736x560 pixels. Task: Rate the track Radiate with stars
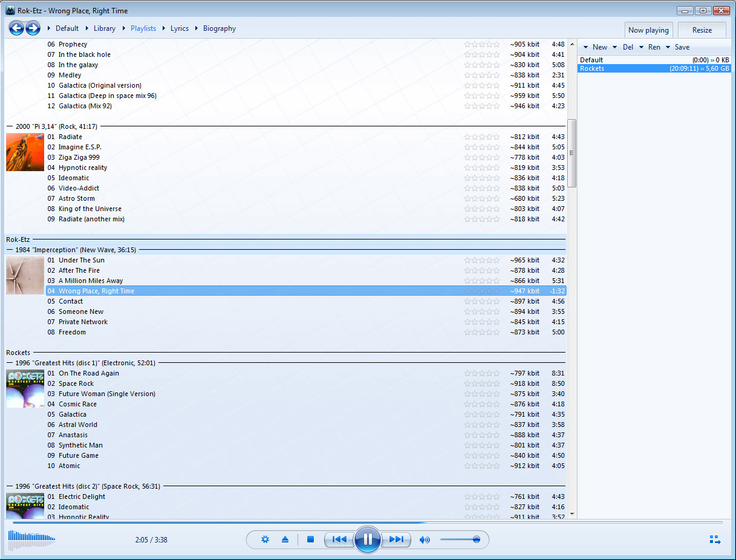[482, 137]
